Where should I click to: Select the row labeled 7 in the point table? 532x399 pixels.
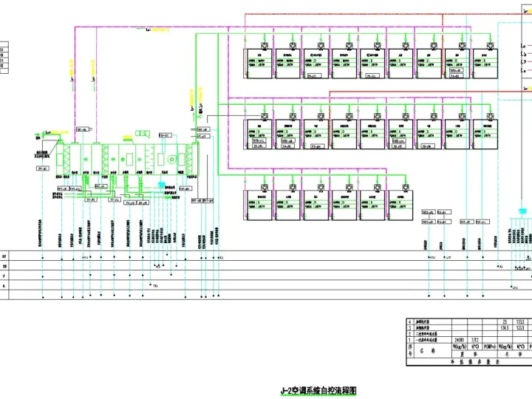tap(266, 275)
